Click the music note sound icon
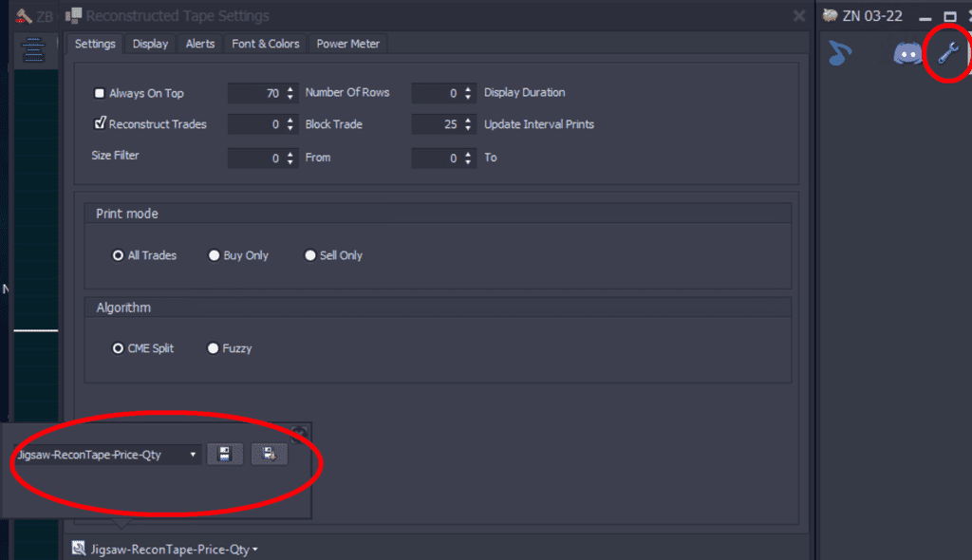The image size is (972, 560). [x=840, y=53]
